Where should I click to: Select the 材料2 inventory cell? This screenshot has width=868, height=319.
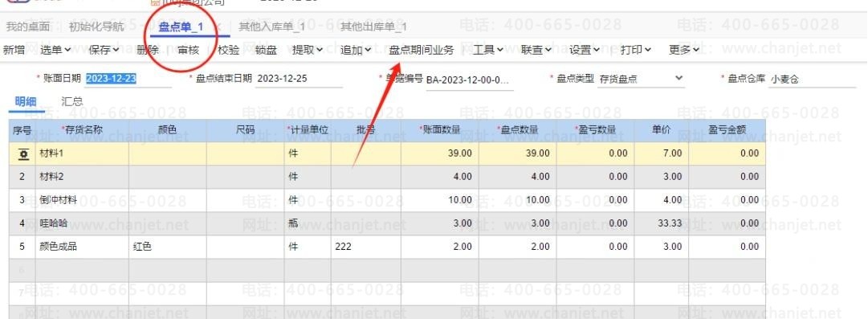point(83,177)
